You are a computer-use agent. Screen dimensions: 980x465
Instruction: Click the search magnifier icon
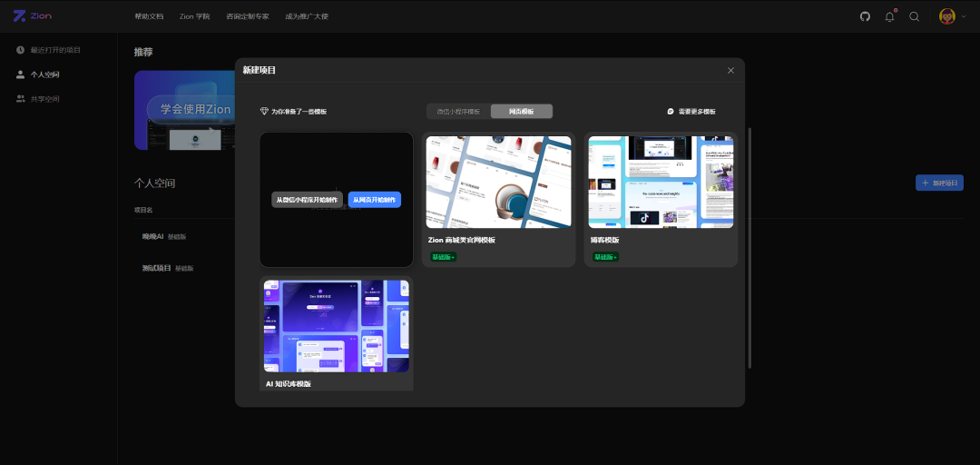click(915, 16)
